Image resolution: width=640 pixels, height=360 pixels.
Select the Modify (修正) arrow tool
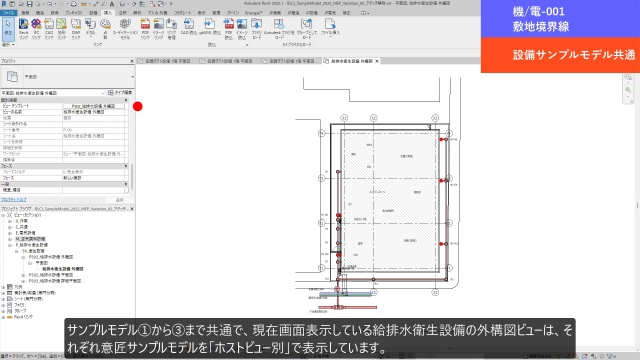[8, 29]
